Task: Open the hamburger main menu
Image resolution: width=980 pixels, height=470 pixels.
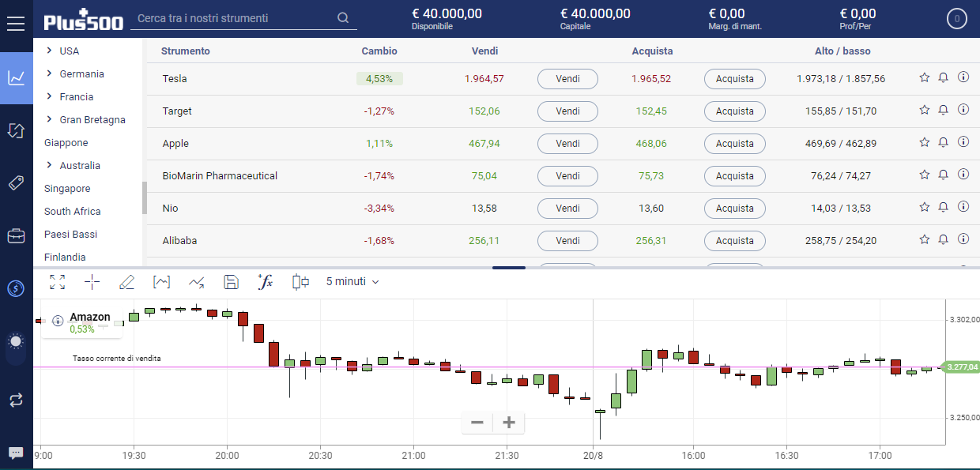Action: [x=16, y=22]
